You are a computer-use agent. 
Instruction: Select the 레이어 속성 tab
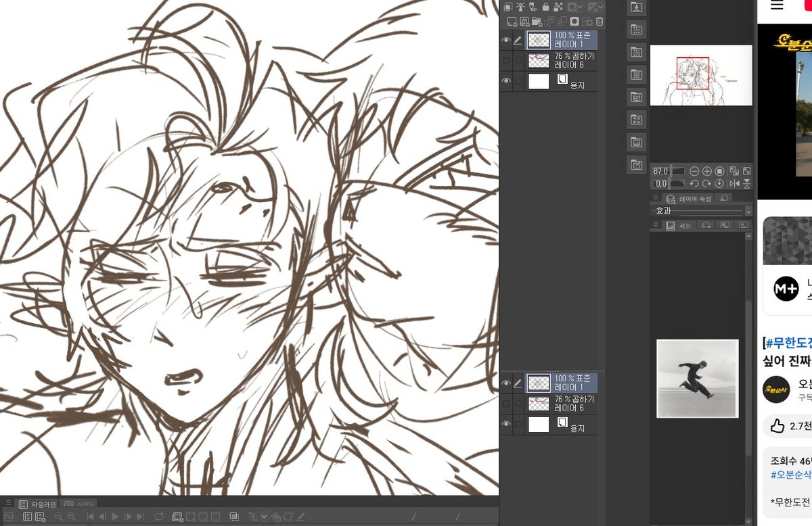[688, 199]
